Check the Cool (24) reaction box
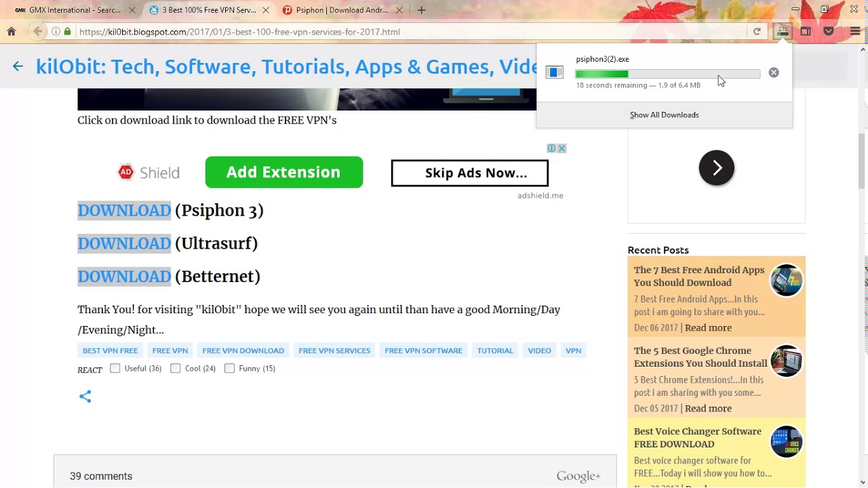 [x=176, y=368]
